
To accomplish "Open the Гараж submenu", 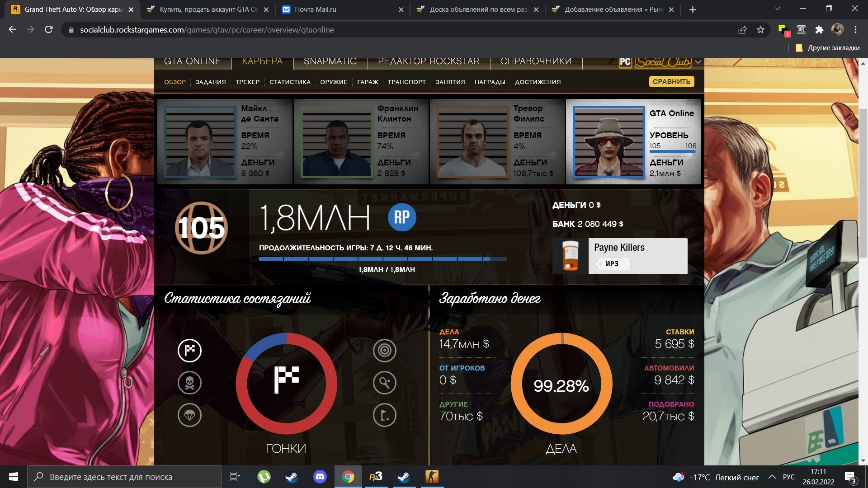I will click(x=368, y=82).
